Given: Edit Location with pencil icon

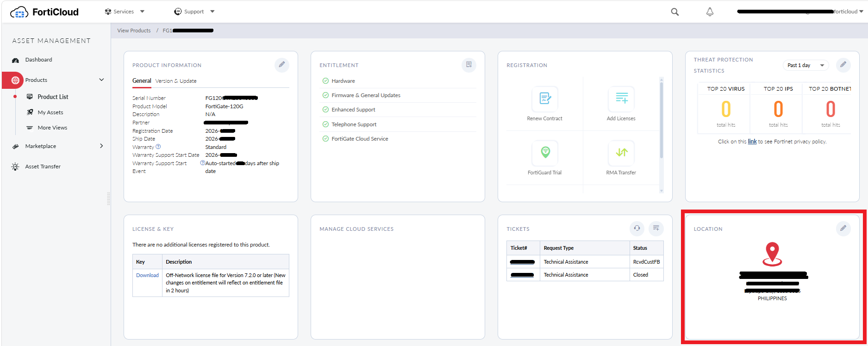Looking at the screenshot, I should coord(843,229).
